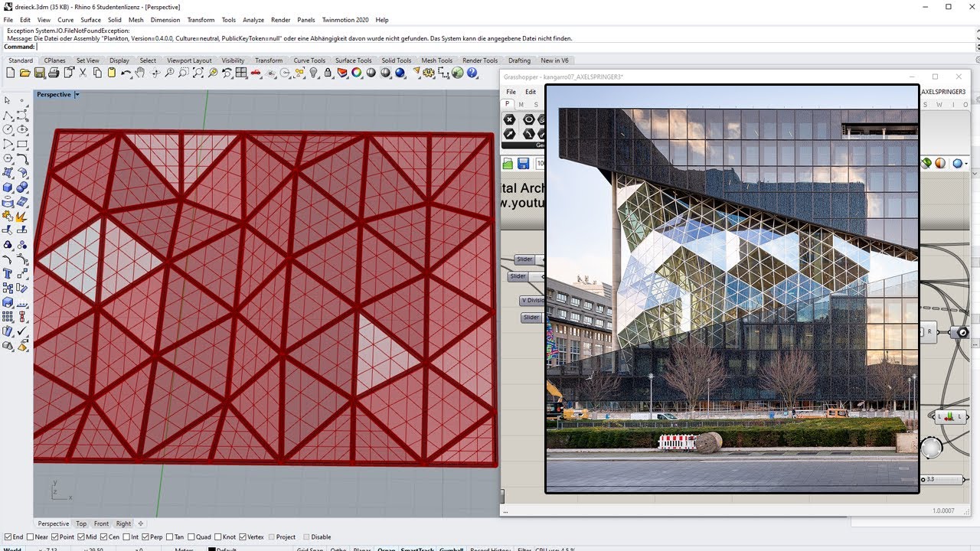Image resolution: width=980 pixels, height=551 pixels.
Task: Click the Cut scissors icon
Action: point(83,73)
